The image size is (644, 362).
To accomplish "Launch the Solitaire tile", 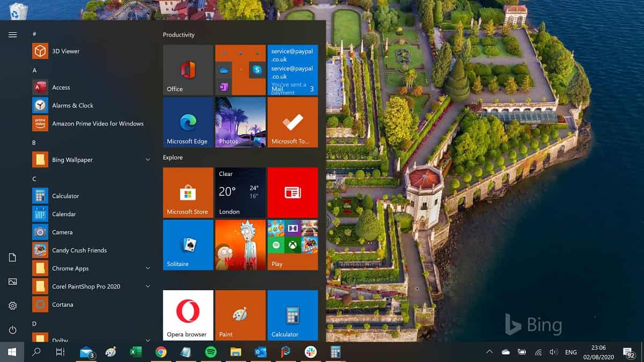I will click(x=188, y=245).
